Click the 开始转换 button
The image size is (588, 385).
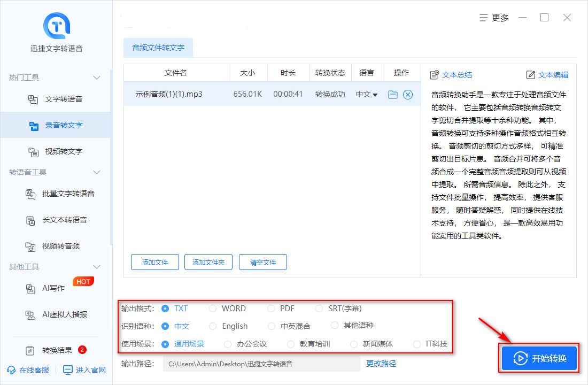[x=539, y=358]
